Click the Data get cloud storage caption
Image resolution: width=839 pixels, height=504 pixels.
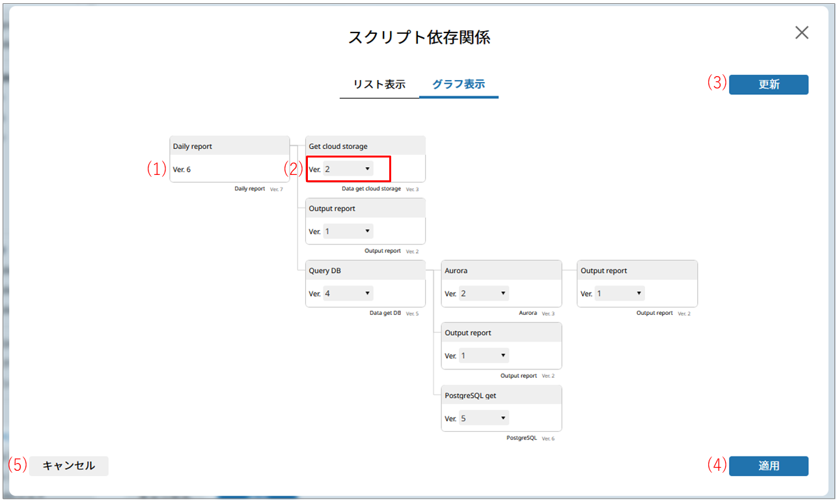coord(371,189)
